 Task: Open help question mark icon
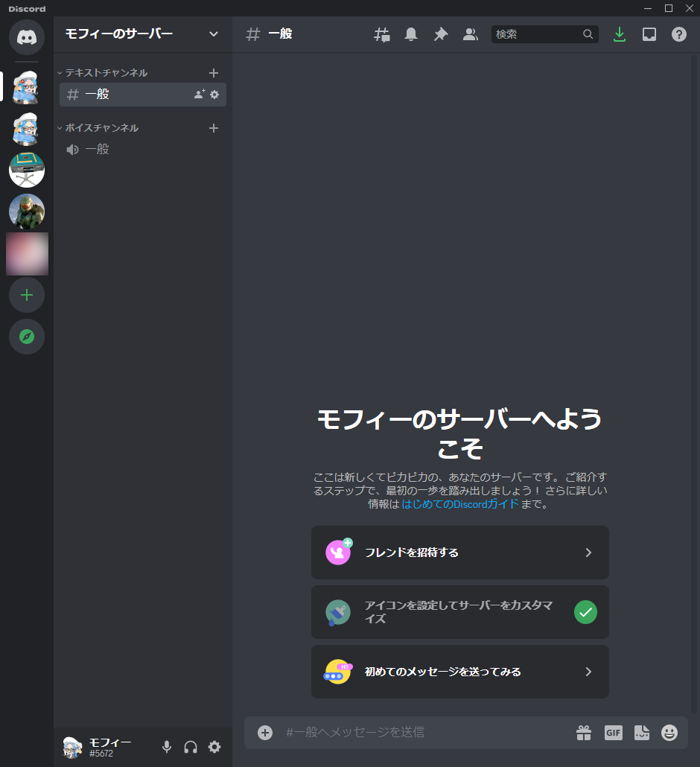point(679,34)
